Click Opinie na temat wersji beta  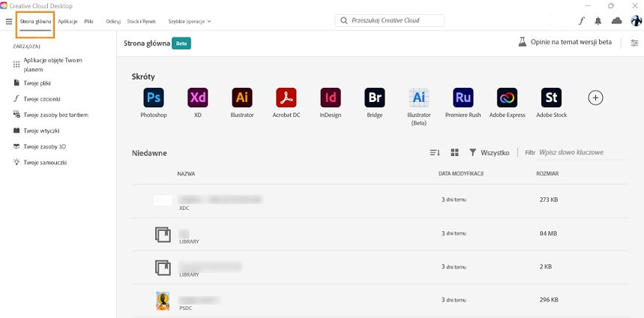click(571, 42)
